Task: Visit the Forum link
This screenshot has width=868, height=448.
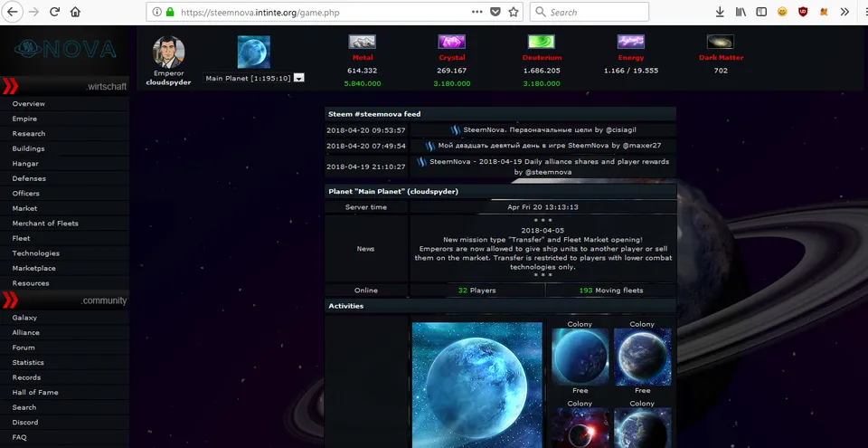Action: point(24,348)
